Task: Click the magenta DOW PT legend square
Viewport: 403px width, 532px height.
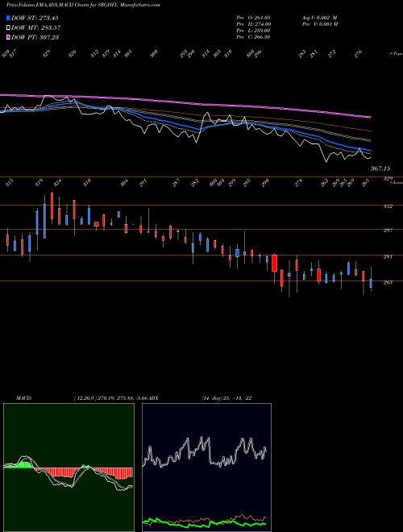Action: 9,37
